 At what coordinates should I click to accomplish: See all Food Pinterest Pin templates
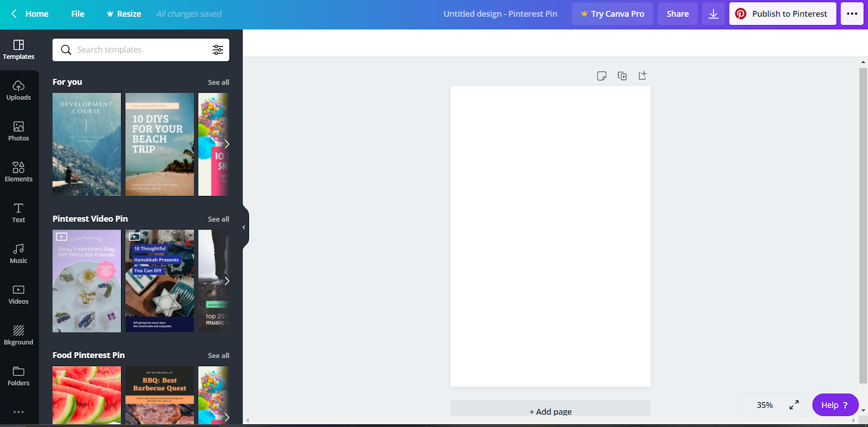219,355
